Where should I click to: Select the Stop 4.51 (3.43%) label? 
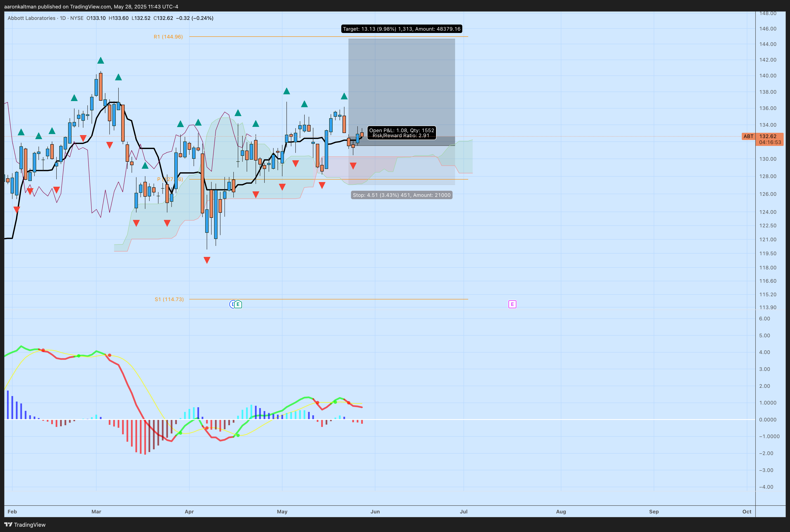tap(402, 195)
